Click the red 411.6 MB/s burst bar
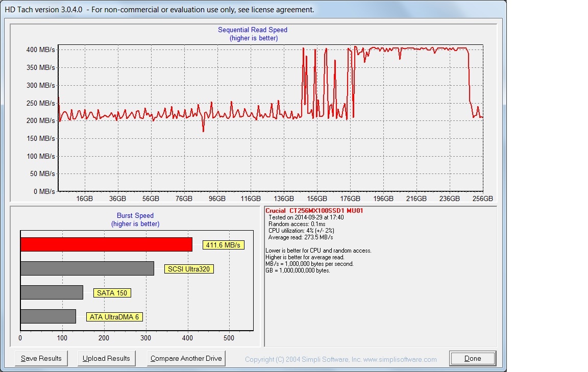This screenshot has width=588, height=372. pyautogui.click(x=107, y=244)
